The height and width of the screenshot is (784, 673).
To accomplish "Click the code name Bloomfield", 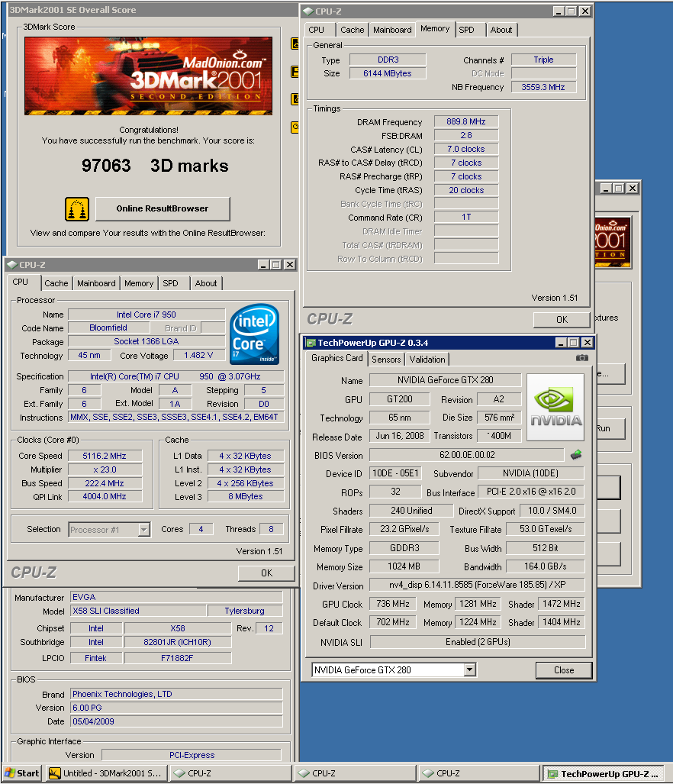I will [108, 328].
